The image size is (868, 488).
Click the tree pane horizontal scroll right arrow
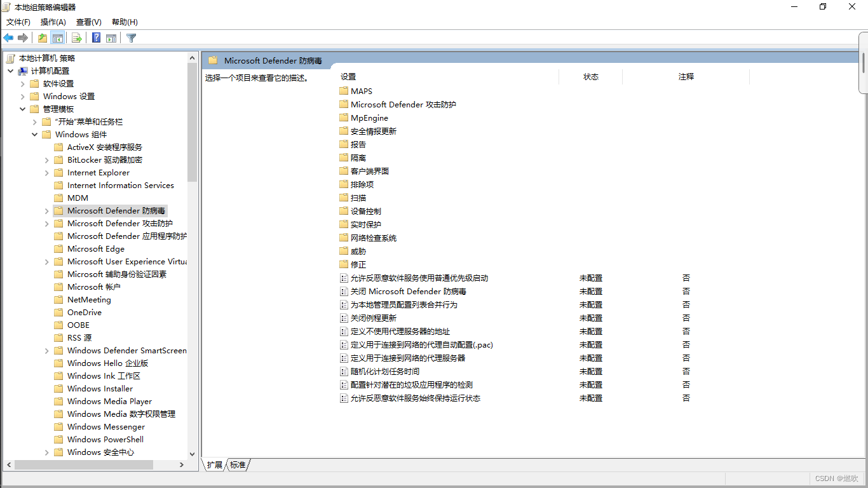[182, 464]
